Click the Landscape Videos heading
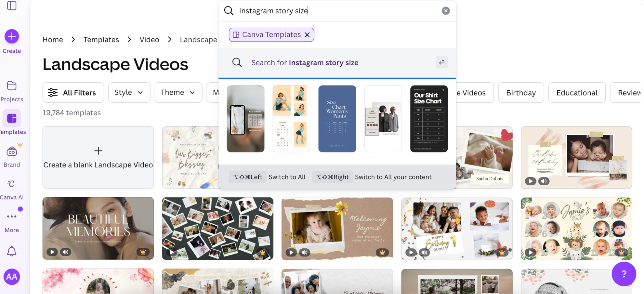The height and width of the screenshot is (294, 644). [115, 64]
